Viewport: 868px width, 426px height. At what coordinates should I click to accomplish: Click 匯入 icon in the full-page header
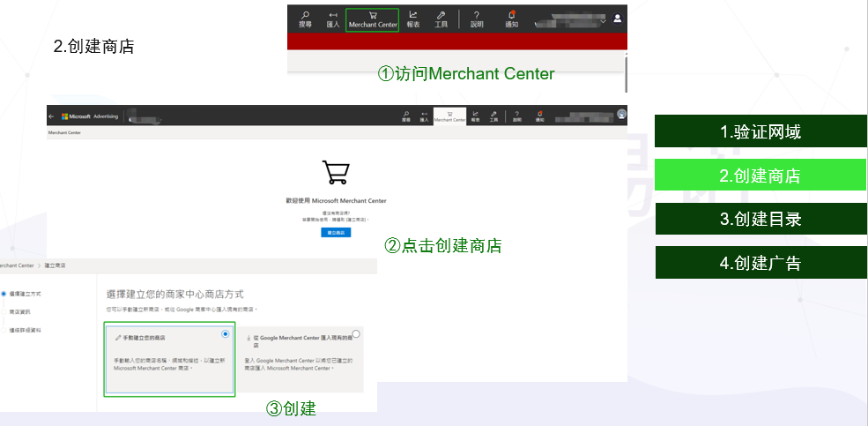(x=424, y=116)
